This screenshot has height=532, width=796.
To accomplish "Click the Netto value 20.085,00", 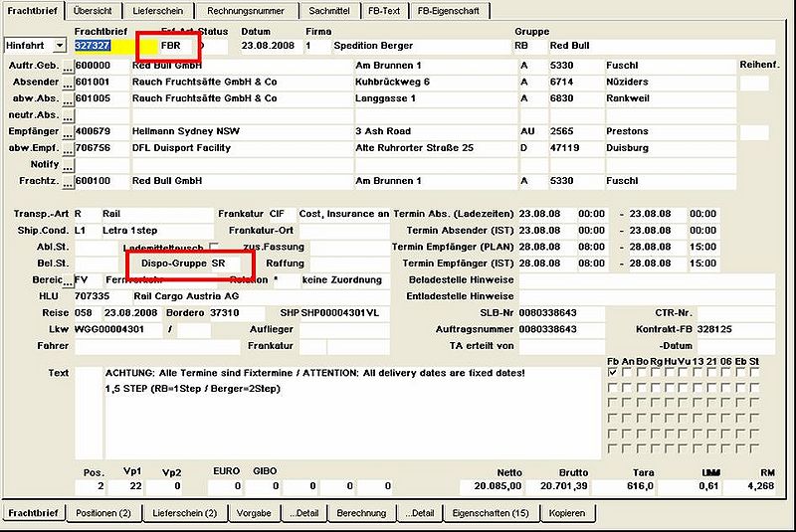I will pyautogui.click(x=492, y=486).
